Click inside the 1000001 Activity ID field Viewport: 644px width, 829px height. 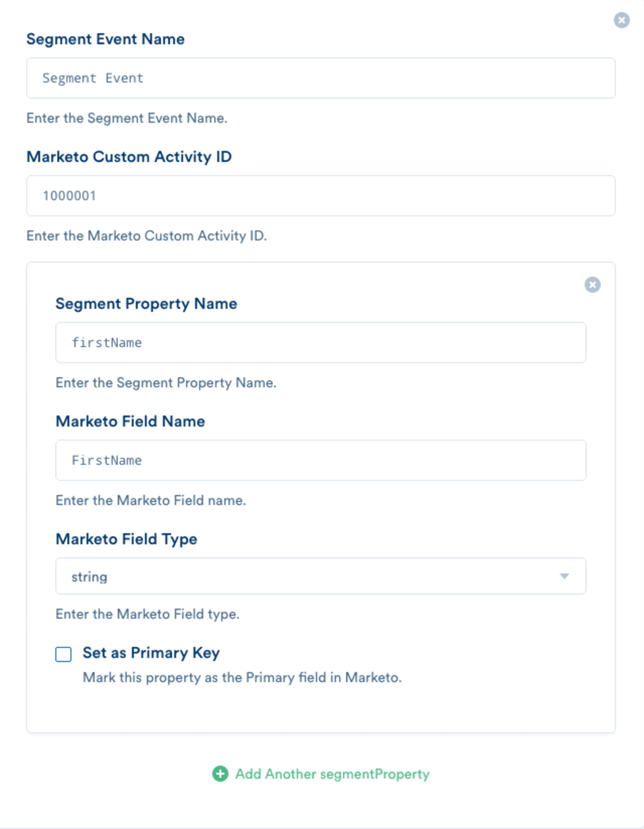[x=320, y=195]
